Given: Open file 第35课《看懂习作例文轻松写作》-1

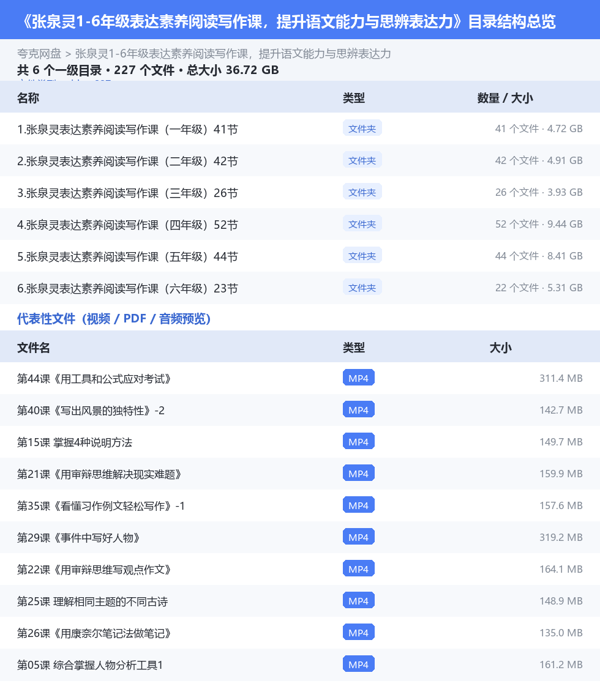Looking at the screenshot, I should 101,506.
